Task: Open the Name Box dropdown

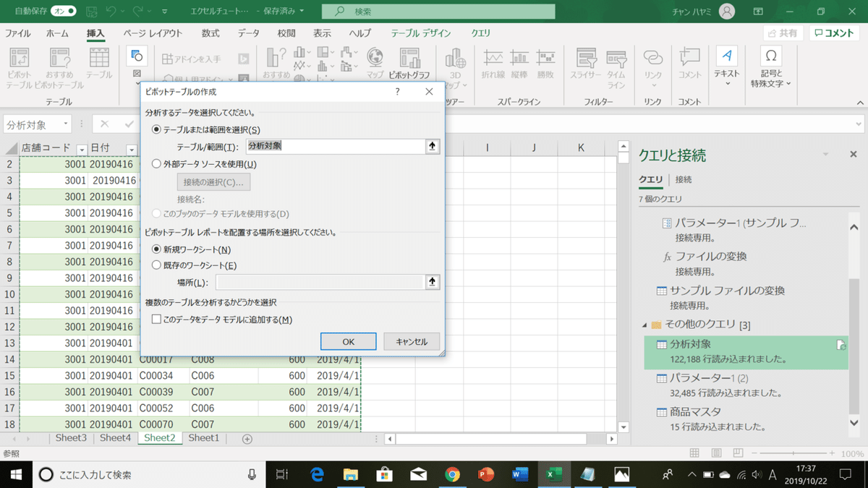Action: (66, 124)
